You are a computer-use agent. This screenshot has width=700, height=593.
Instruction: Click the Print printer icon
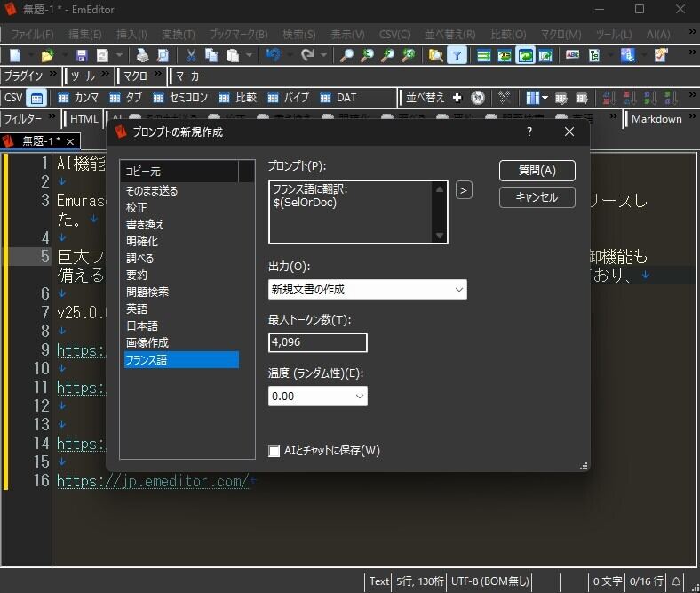(x=142, y=55)
